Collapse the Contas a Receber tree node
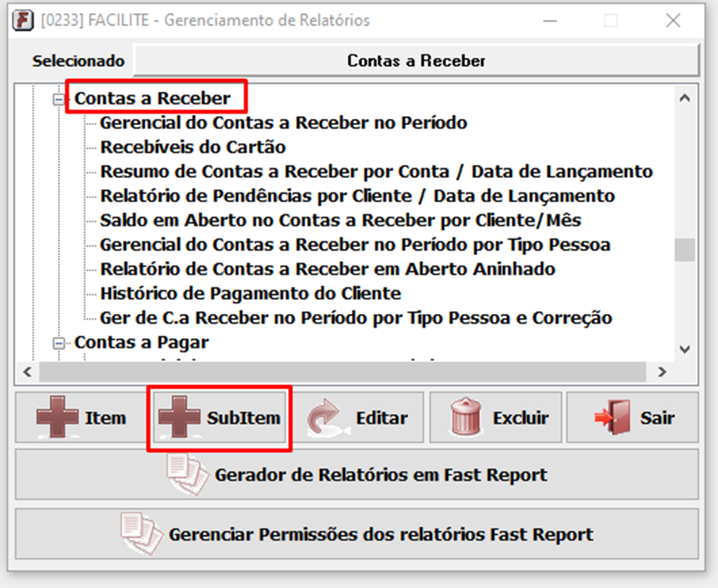 (x=59, y=99)
